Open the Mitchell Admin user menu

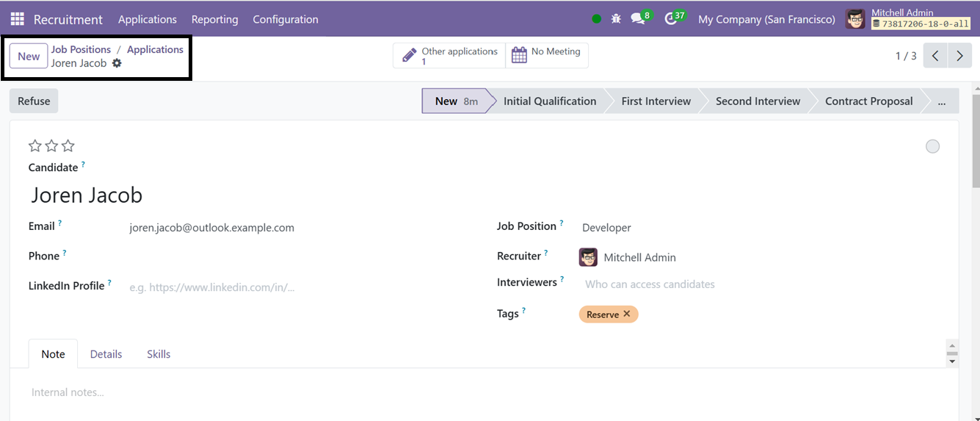pos(909,19)
